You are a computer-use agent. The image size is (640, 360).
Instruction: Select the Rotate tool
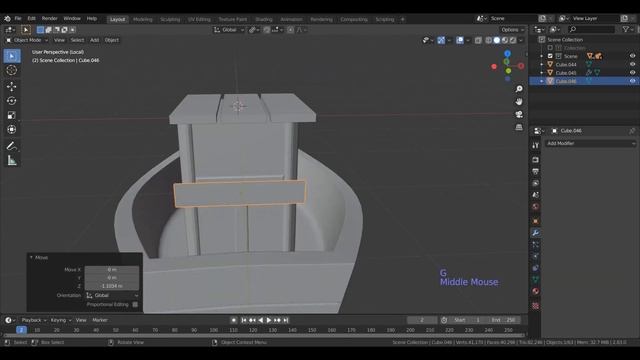[12, 100]
